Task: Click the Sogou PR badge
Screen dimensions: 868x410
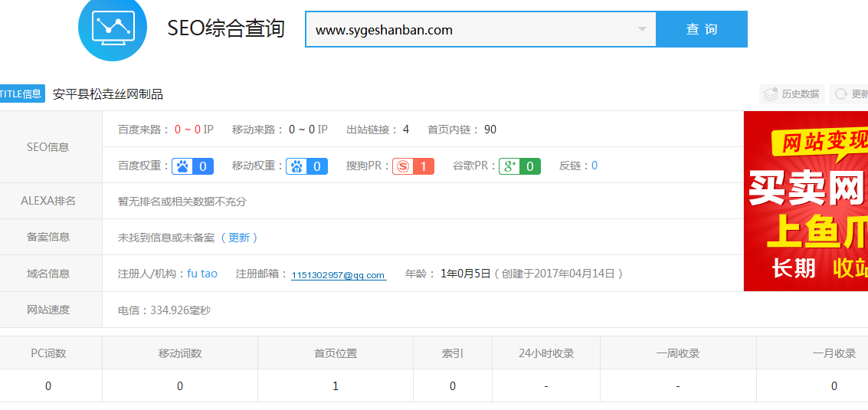Action: click(413, 166)
